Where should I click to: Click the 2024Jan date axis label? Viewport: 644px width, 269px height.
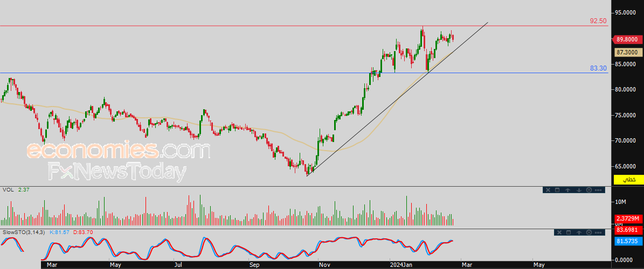click(401, 265)
